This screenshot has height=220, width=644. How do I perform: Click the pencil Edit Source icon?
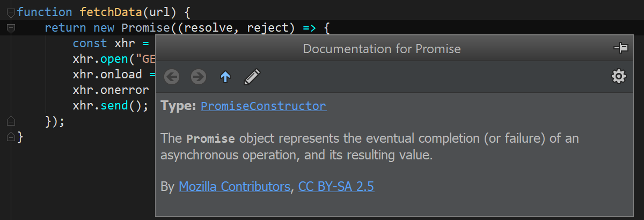pyautogui.click(x=252, y=77)
